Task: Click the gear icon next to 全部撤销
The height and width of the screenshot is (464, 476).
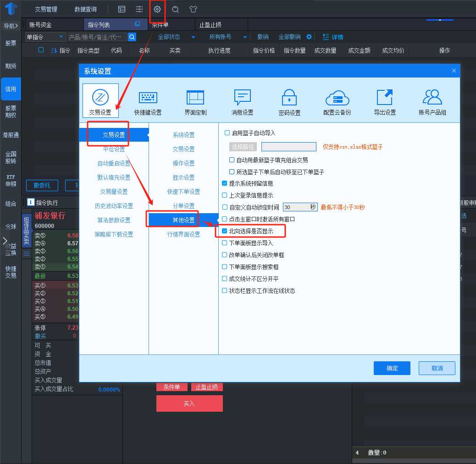Action: [x=309, y=37]
